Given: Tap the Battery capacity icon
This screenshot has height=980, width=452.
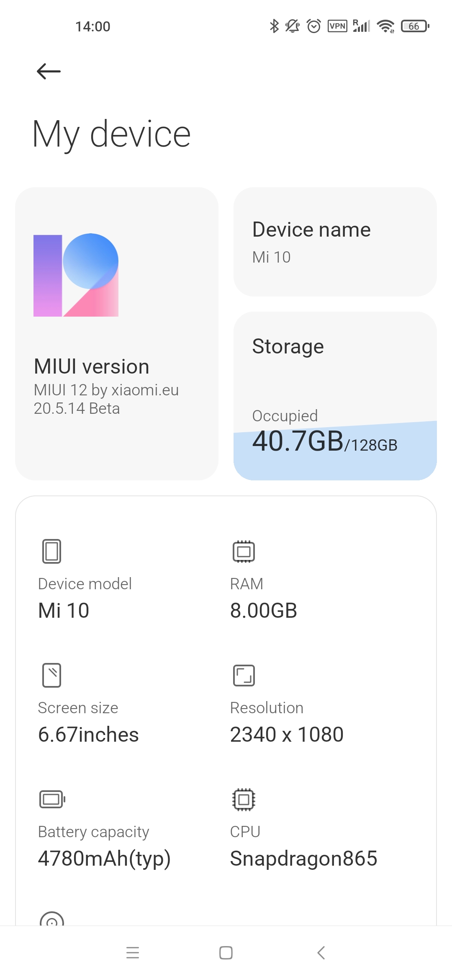Looking at the screenshot, I should tap(52, 799).
